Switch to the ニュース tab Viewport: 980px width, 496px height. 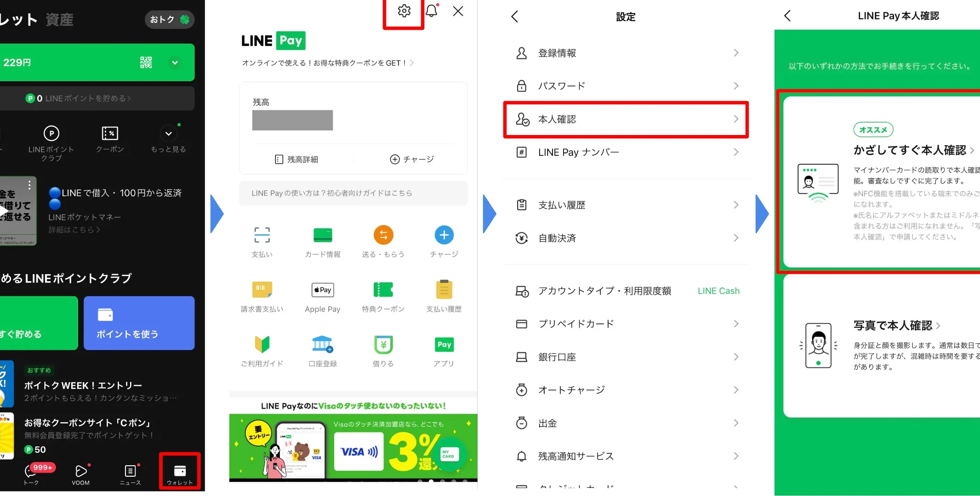click(x=130, y=475)
